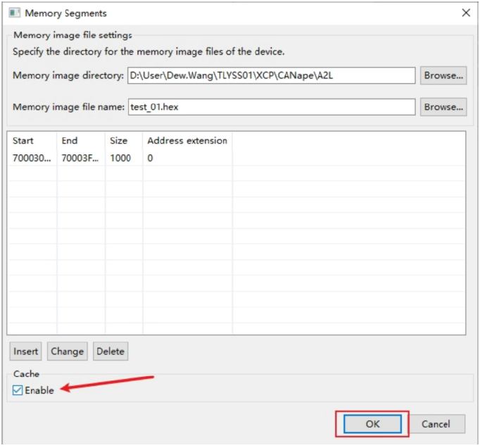Click the Size column header
This screenshot has width=480, height=448.
pyautogui.click(x=124, y=141)
